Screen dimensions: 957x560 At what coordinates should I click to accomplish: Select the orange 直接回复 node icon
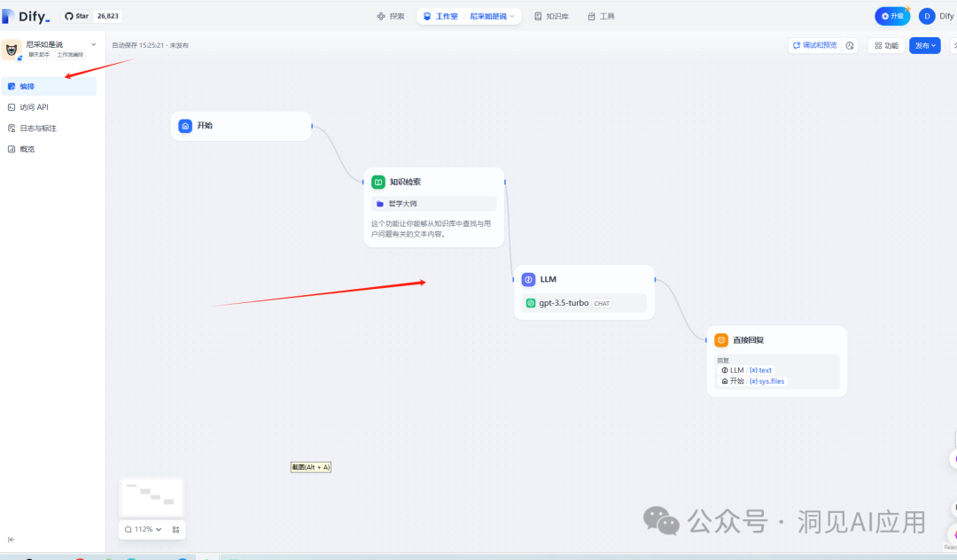click(x=722, y=340)
